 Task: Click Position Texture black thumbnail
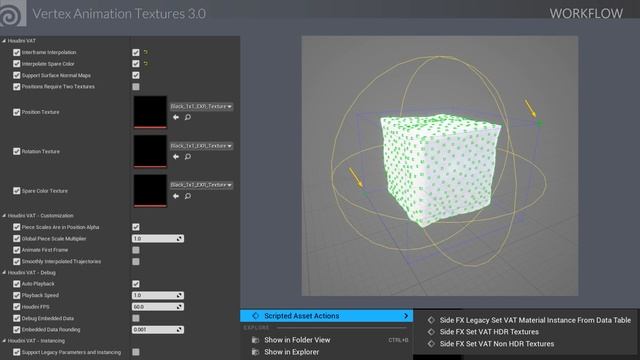point(150,112)
